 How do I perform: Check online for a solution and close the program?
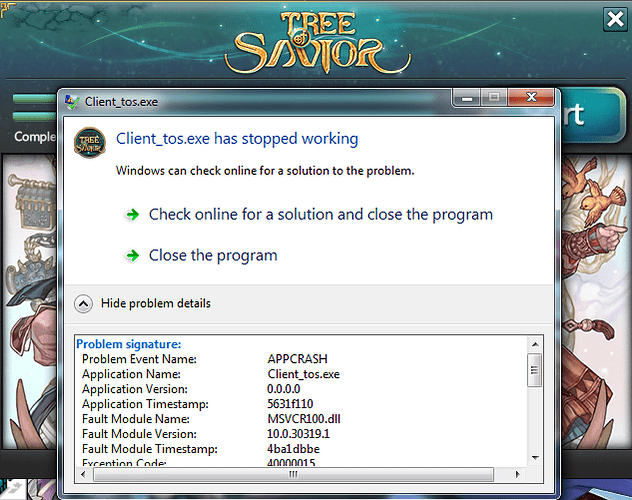point(320,215)
